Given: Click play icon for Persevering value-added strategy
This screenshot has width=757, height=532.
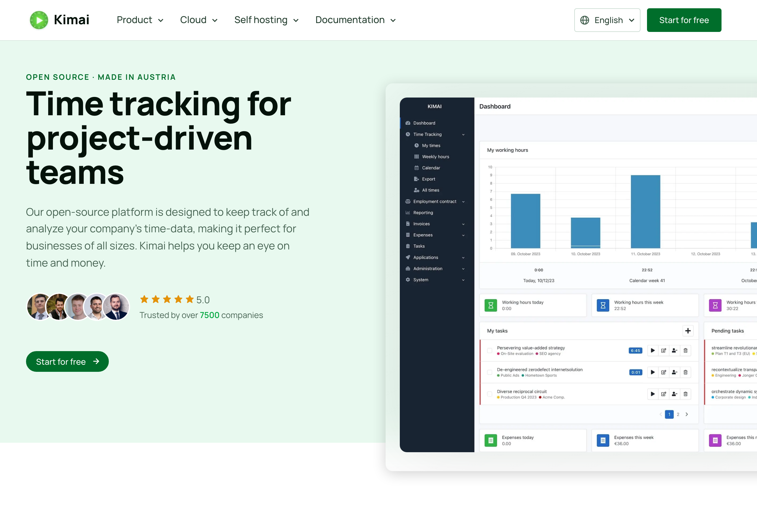Looking at the screenshot, I should [x=653, y=351].
